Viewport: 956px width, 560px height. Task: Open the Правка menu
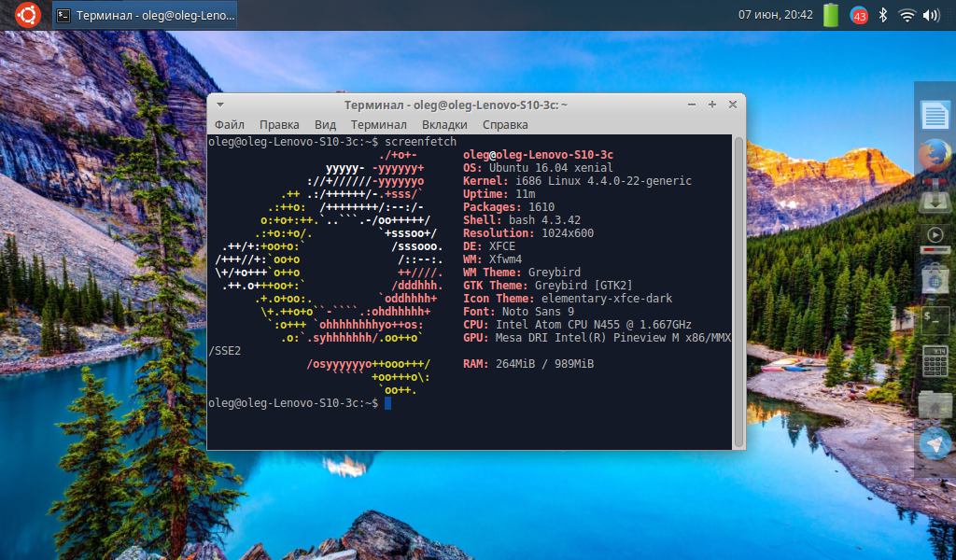279,125
